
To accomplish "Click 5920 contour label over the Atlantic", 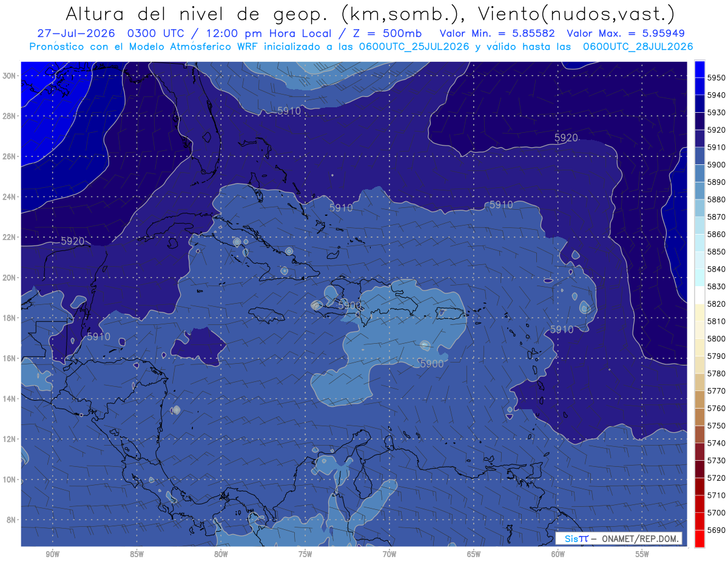I will (x=566, y=138).
